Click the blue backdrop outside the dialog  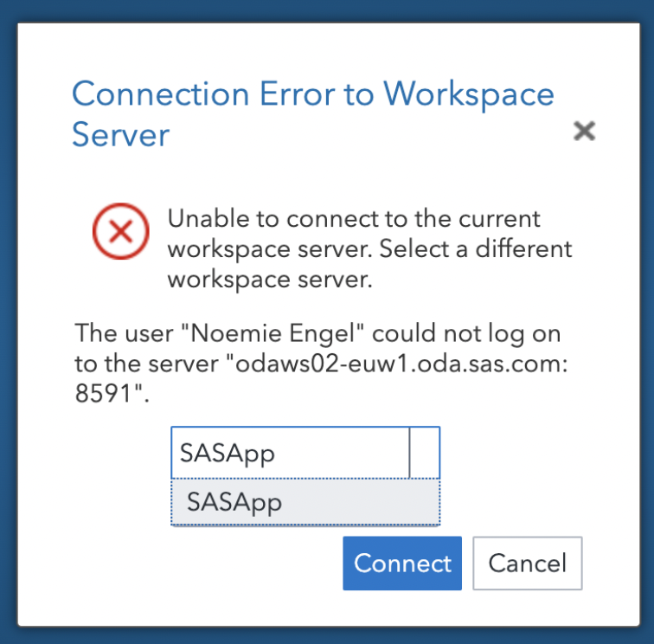(x=9, y=346)
